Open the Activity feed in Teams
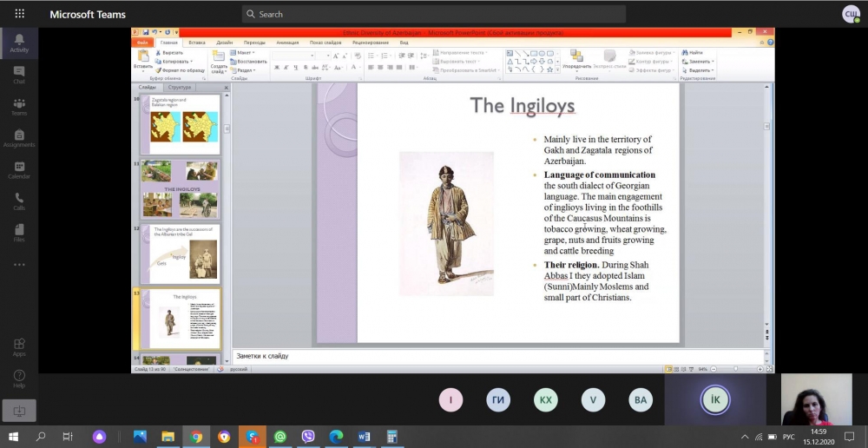The image size is (868, 448). coord(19,43)
